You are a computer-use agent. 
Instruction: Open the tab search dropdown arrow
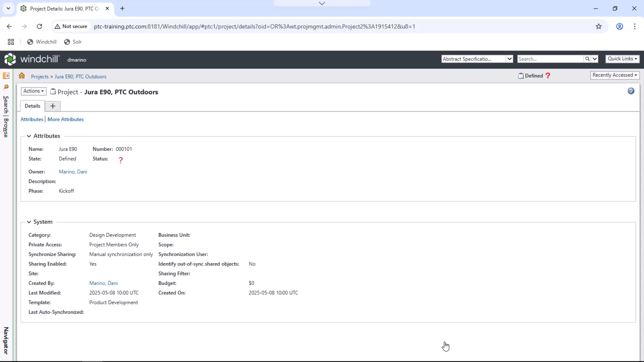coord(8,9)
